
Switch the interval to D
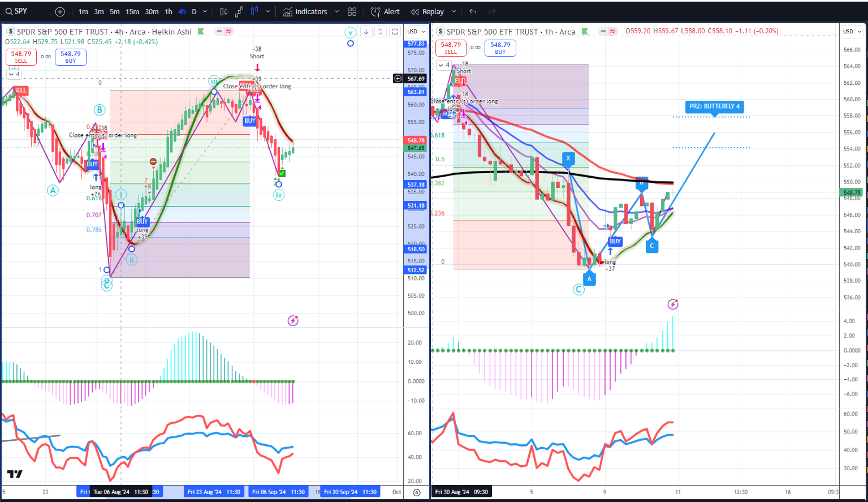(194, 11)
